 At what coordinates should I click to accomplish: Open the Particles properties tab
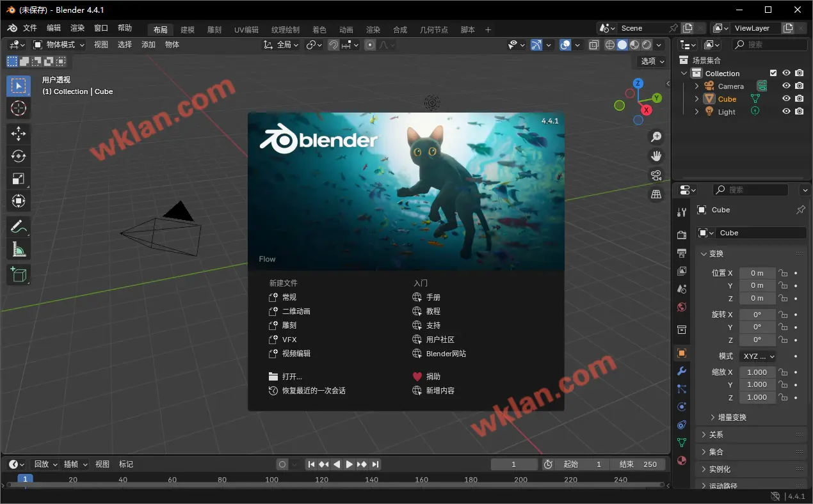pos(682,389)
